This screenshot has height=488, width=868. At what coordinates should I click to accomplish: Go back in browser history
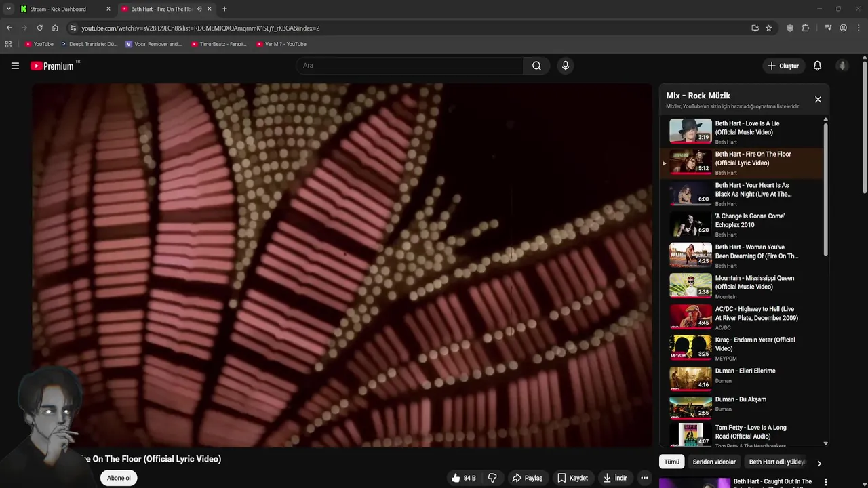[x=9, y=28]
